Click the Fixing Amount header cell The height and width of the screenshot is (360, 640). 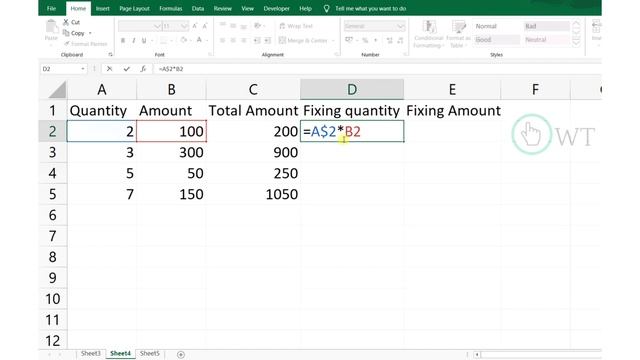[452, 111]
